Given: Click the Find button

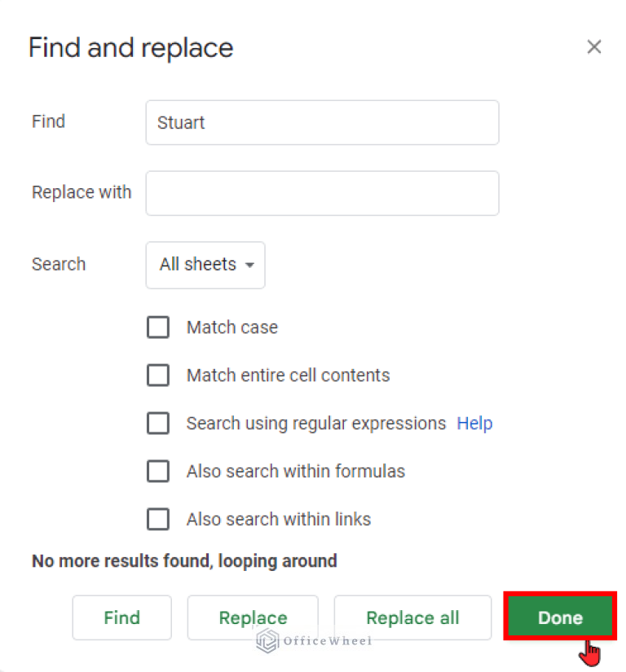Looking at the screenshot, I should click(121, 617).
